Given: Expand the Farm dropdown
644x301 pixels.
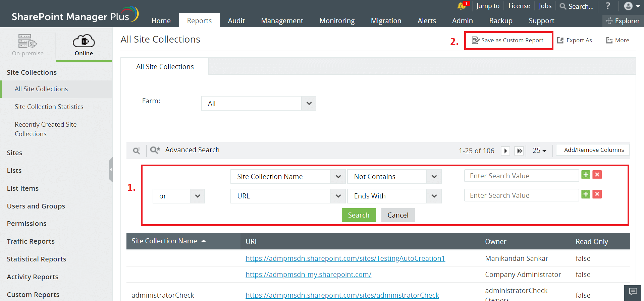Looking at the screenshot, I should 309,103.
